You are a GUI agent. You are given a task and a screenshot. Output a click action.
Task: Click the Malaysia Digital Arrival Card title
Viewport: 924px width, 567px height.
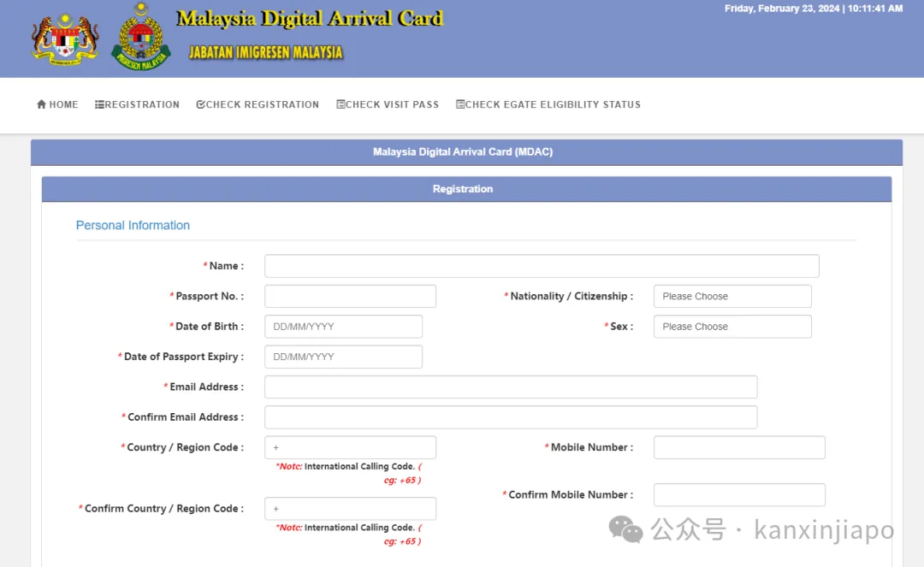click(310, 18)
